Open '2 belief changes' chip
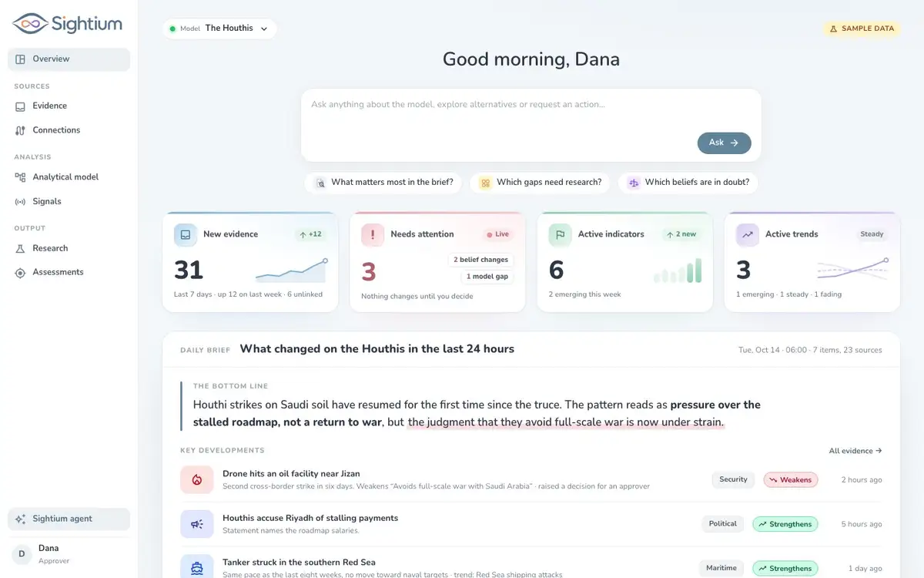Image resolution: width=924 pixels, height=578 pixels. 480,260
